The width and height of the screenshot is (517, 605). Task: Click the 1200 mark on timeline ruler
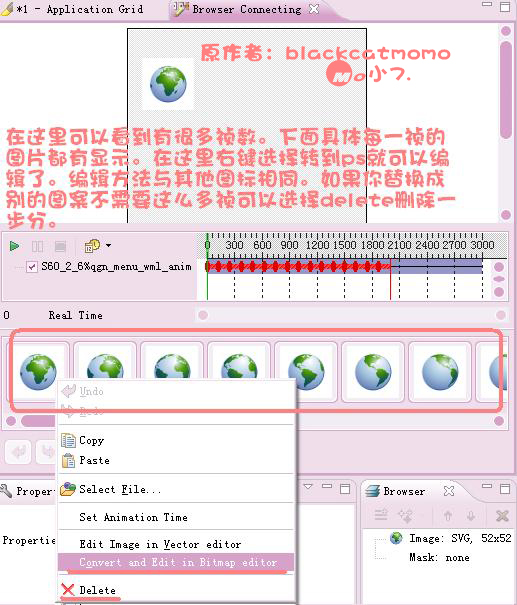point(317,245)
